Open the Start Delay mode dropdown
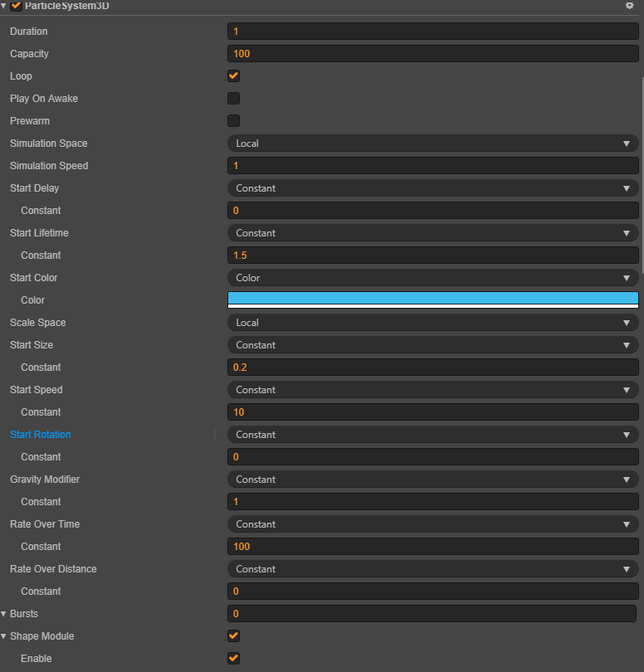This screenshot has width=644, height=672. click(x=432, y=188)
